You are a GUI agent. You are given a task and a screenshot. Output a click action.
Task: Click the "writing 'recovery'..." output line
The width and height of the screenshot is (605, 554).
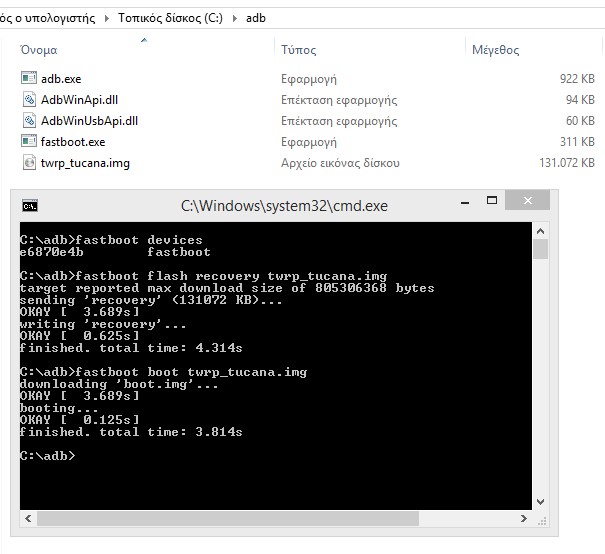[103, 324]
